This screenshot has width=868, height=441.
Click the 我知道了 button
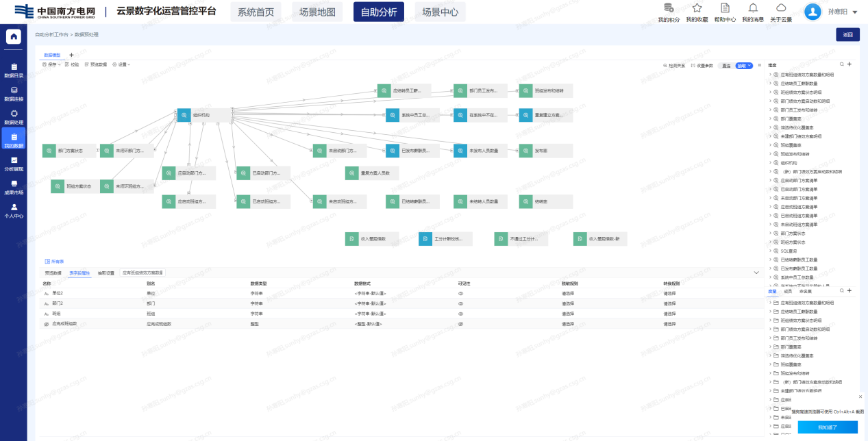pyautogui.click(x=827, y=427)
